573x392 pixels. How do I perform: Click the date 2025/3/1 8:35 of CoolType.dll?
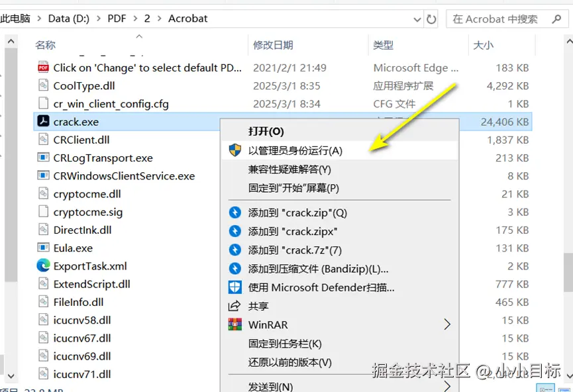[x=286, y=85]
